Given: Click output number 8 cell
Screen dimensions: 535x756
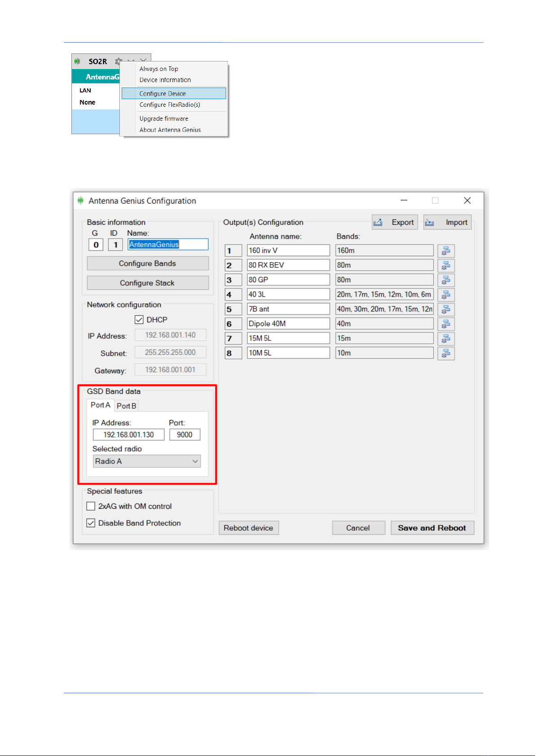Looking at the screenshot, I should 233,353.
